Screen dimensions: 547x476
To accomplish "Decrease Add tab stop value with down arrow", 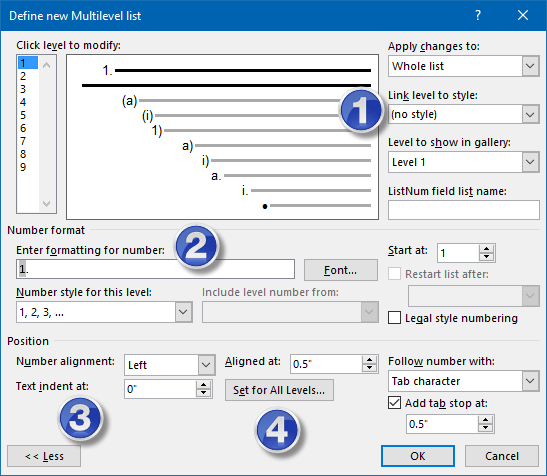I will coord(485,428).
